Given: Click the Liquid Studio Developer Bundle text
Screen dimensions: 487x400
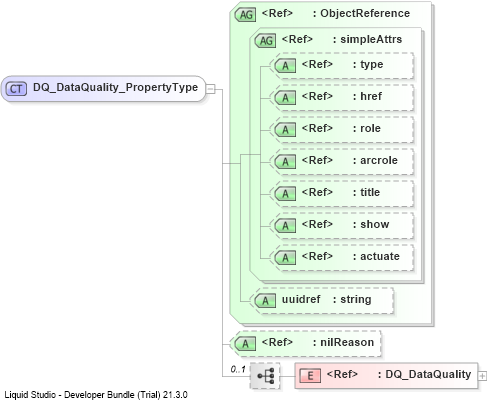Looking at the screenshot, I should coord(96,395).
